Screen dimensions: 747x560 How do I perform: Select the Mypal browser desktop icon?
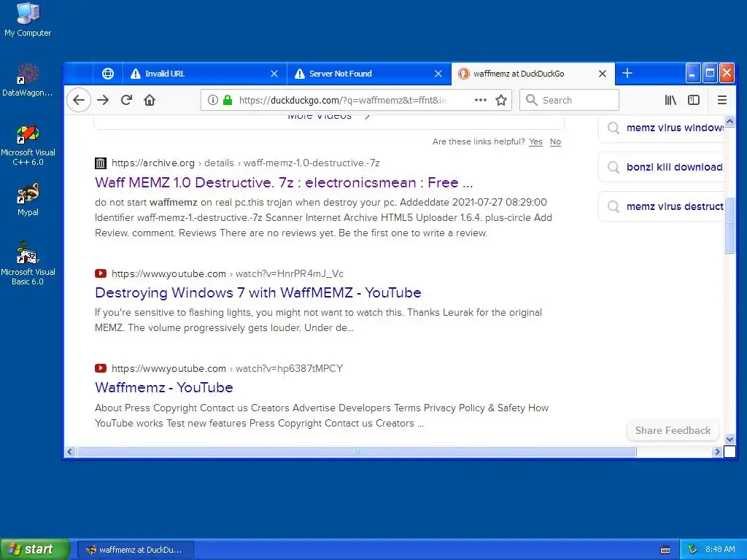pos(28,200)
